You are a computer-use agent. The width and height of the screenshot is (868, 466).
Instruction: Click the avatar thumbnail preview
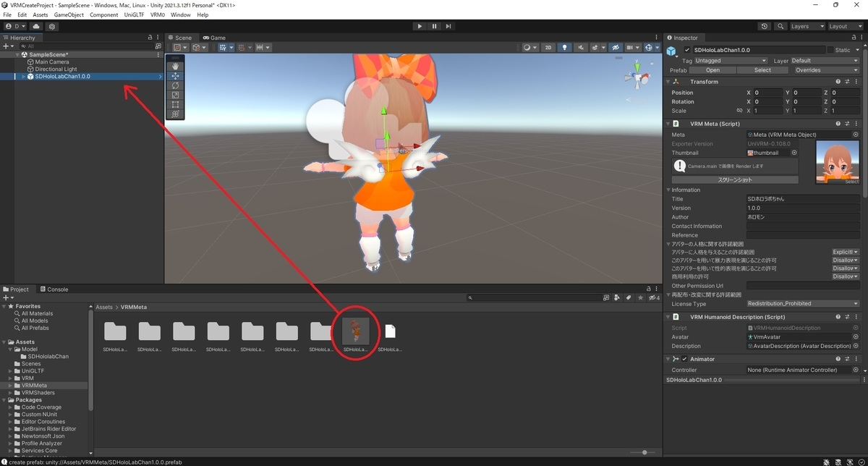838,162
